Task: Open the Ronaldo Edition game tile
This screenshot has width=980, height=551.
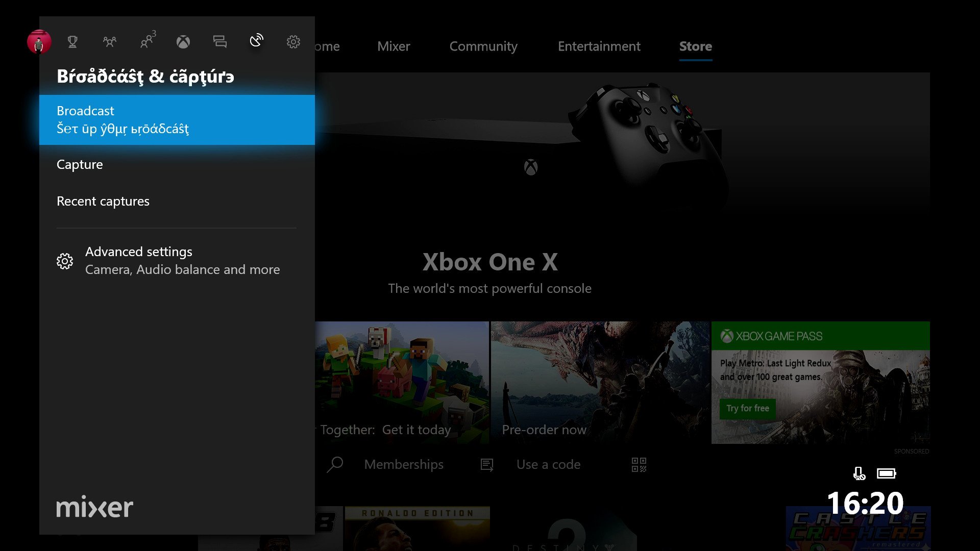Action: point(417,529)
